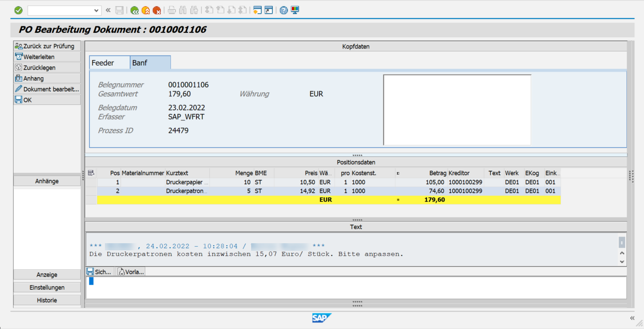The width and height of the screenshot is (644, 329).
Task: Switch to the Banf tab
Action: pyautogui.click(x=140, y=62)
